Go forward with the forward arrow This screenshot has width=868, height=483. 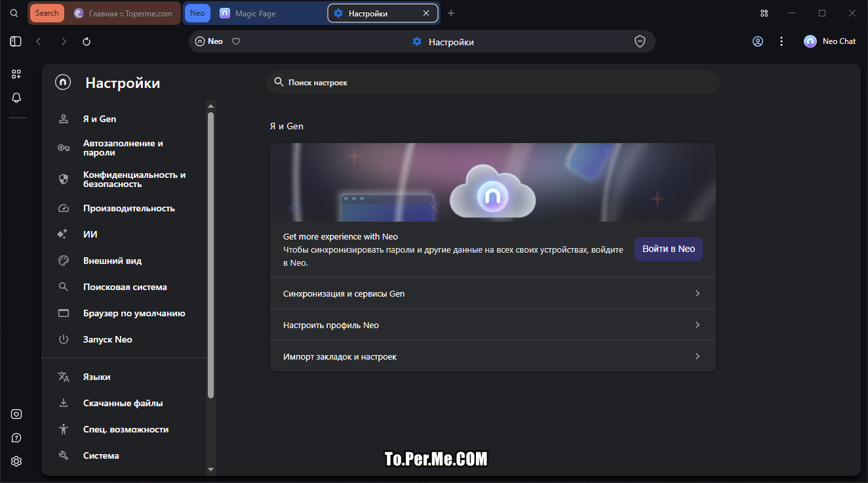[x=64, y=41]
